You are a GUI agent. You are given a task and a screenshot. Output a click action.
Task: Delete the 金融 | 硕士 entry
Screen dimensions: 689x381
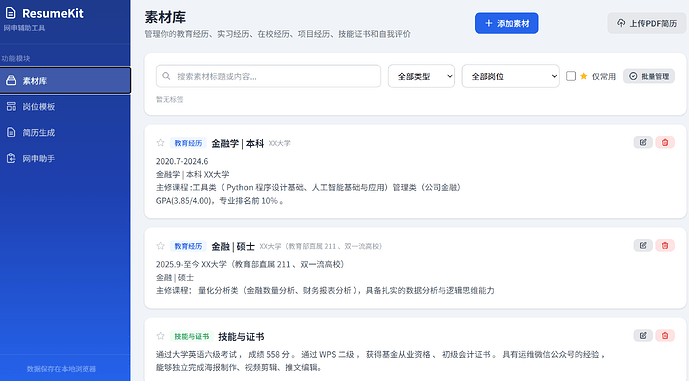[x=665, y=246]
